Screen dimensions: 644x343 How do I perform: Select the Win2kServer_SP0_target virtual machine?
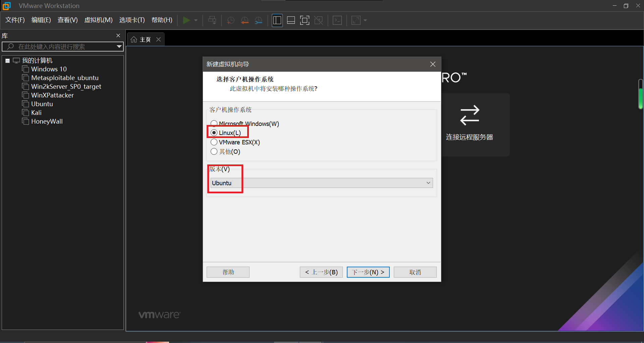pyautogui.click(x=66, y=87)
